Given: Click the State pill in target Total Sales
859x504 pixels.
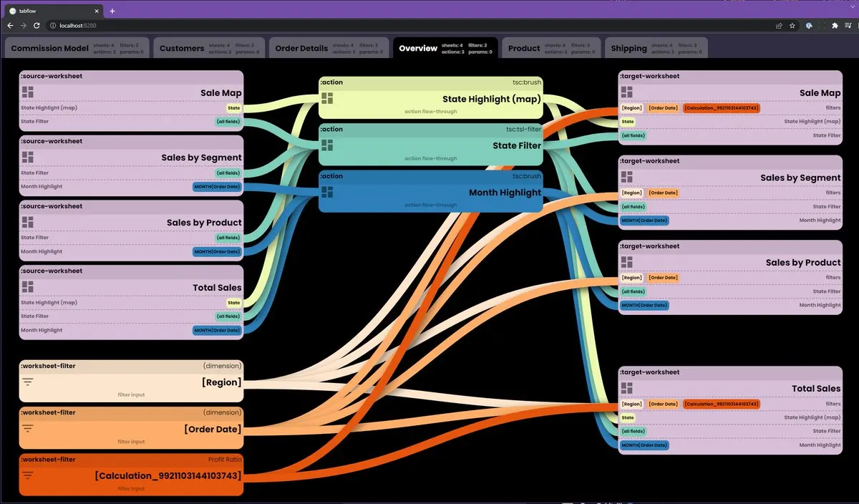Looking at the screenshot, I should 628,417.
